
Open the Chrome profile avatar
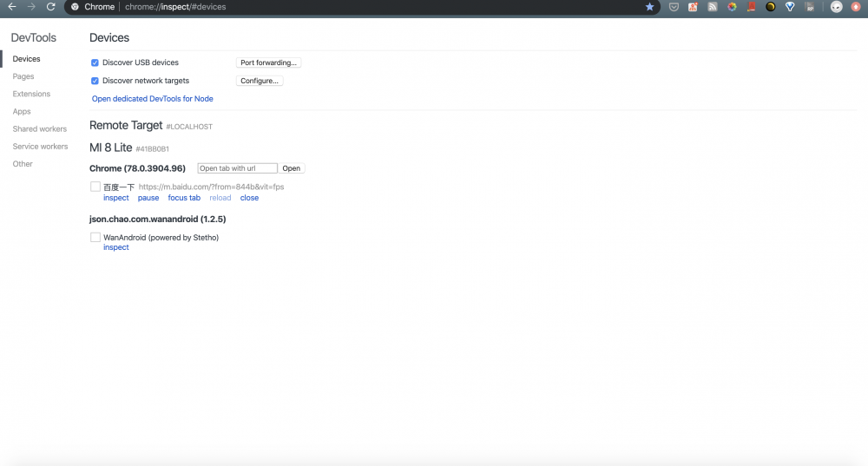(x=837, y=7)
